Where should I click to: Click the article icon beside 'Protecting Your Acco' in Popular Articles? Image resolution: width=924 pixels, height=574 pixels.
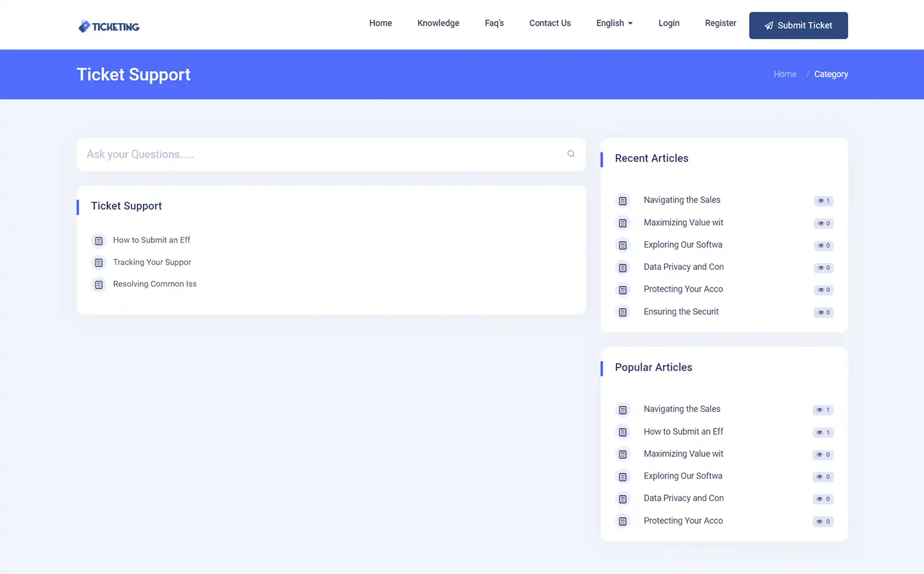click(623, 521)
